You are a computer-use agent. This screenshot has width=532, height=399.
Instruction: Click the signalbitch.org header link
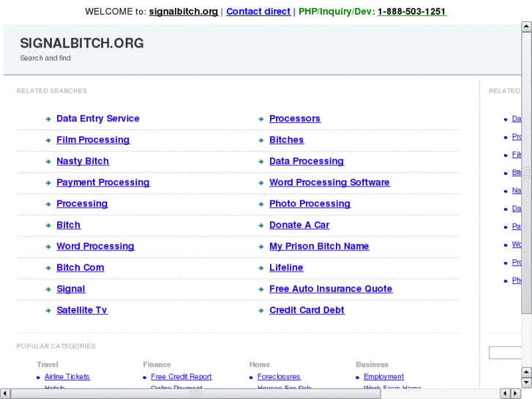pyautogui.click(x=184, y=12)
